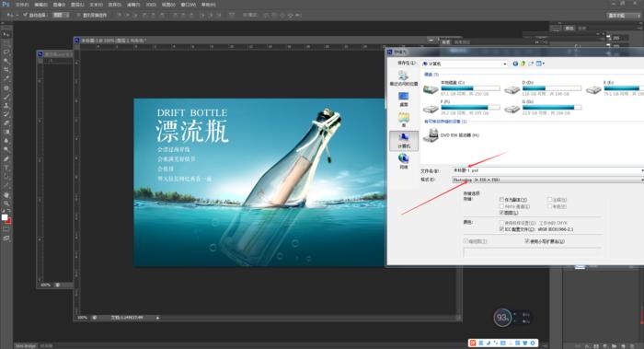
Task: Open the D: drive
Action: [543, 88]
